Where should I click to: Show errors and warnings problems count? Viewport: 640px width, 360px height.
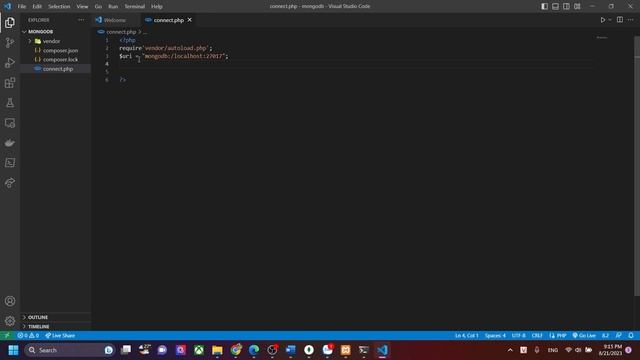pyautogui.click(x=28, y=336)
